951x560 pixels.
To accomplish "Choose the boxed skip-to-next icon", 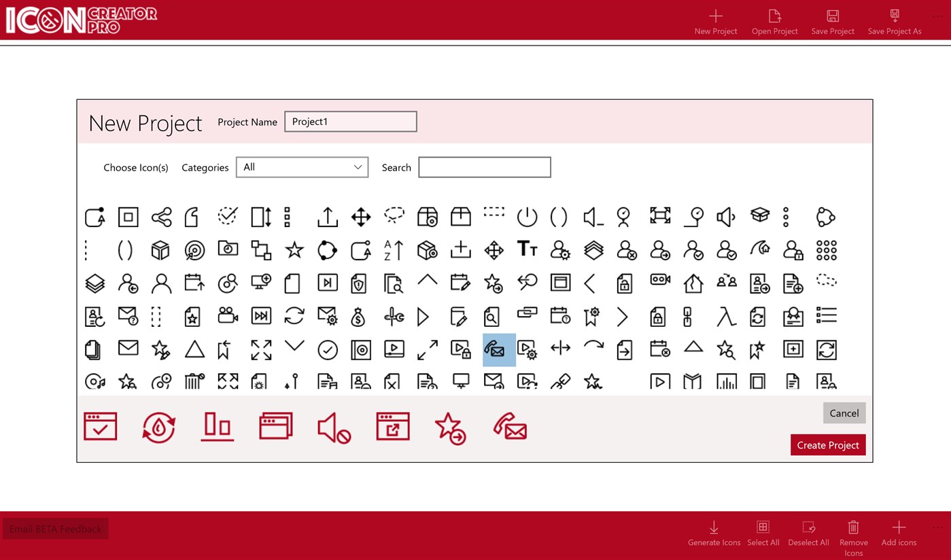I will [x=327, y=283].
